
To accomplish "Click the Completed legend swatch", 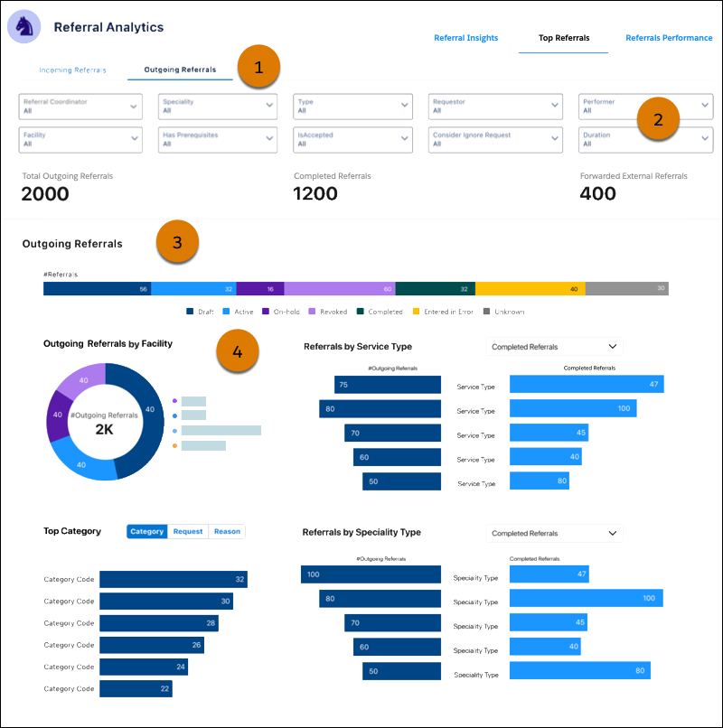I will [360, 312].
